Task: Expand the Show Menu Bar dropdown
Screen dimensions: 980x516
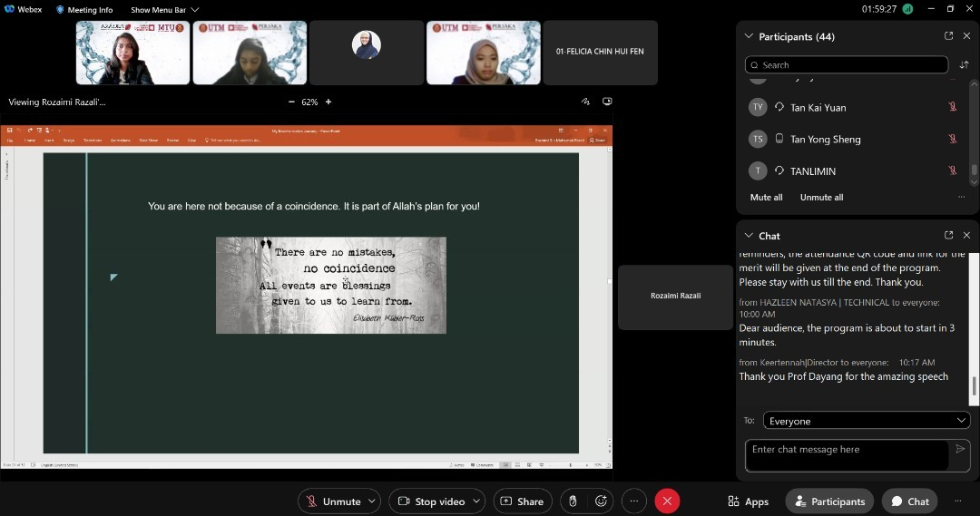Action: tap(165, 9)
